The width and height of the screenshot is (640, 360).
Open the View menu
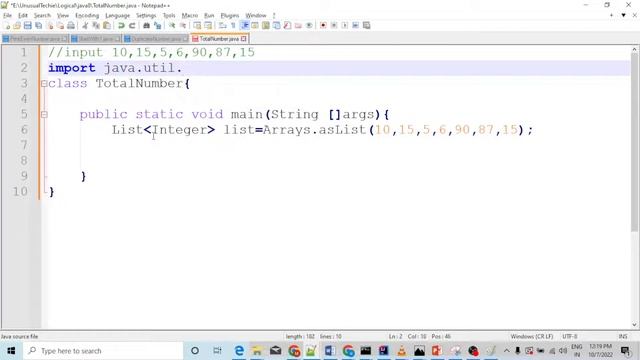(62, 16)
